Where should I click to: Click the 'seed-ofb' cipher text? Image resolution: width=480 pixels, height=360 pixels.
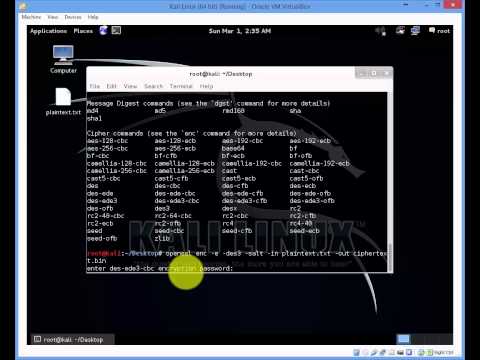(x=102, y=238)
